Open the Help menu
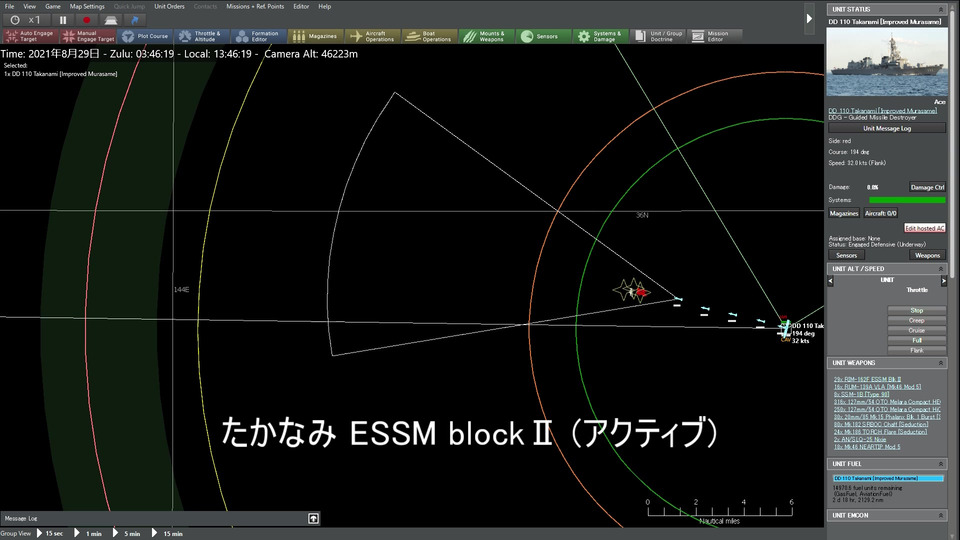The width and height of the screenshot is (960, 540). click(x=324, y=6)
